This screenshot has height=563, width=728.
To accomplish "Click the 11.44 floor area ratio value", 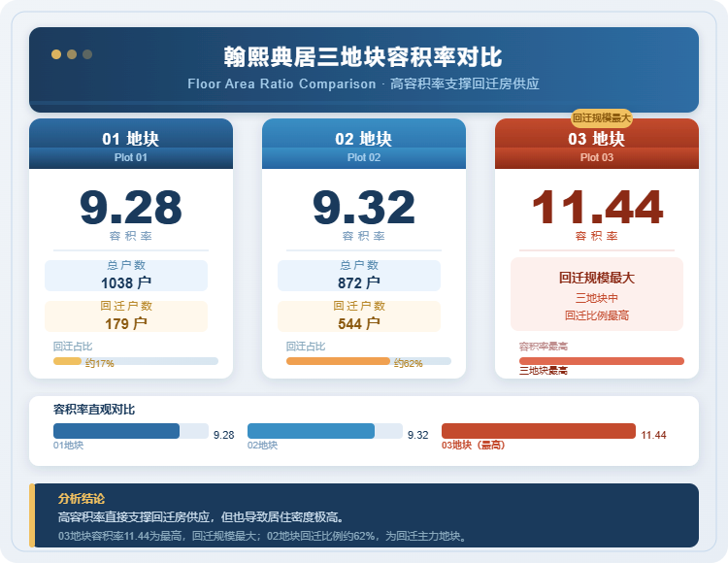I will pos(597,208).
